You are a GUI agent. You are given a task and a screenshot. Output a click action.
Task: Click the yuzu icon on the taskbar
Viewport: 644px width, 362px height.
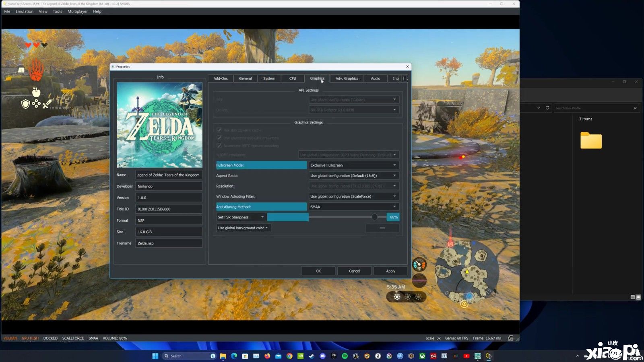pyautogui.click(x=489, y=356)
